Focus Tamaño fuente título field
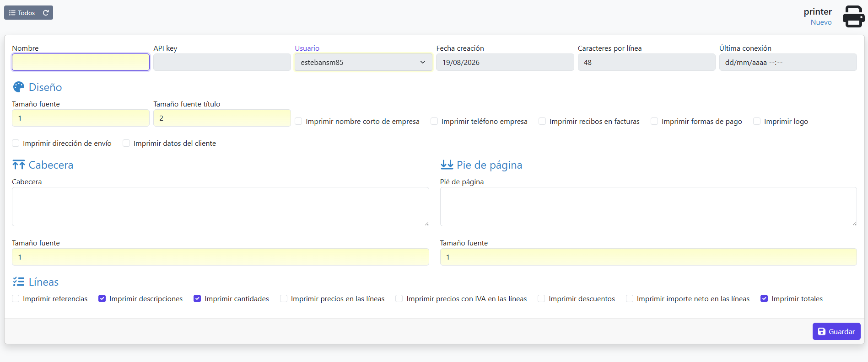The width and height of the screenshot is (868, 362). (222, 118)
